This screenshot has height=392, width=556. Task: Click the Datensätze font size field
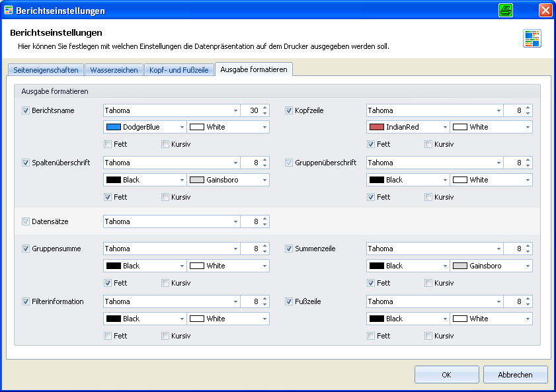pyautogui.click(x=251, y=222)
